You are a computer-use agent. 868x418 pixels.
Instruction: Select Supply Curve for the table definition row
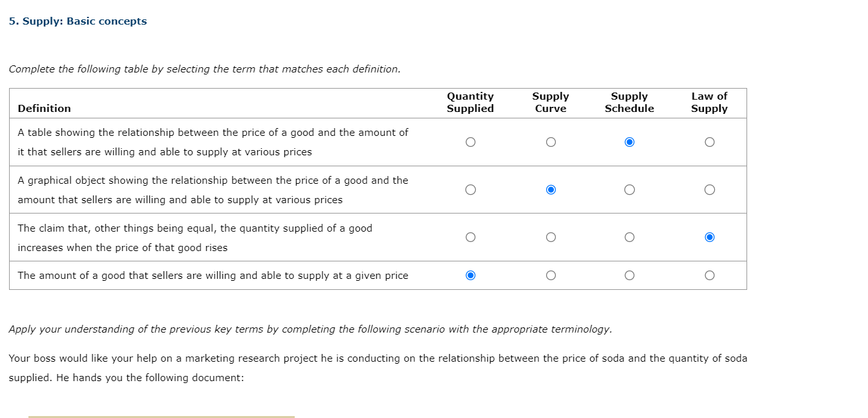(551, 142)
